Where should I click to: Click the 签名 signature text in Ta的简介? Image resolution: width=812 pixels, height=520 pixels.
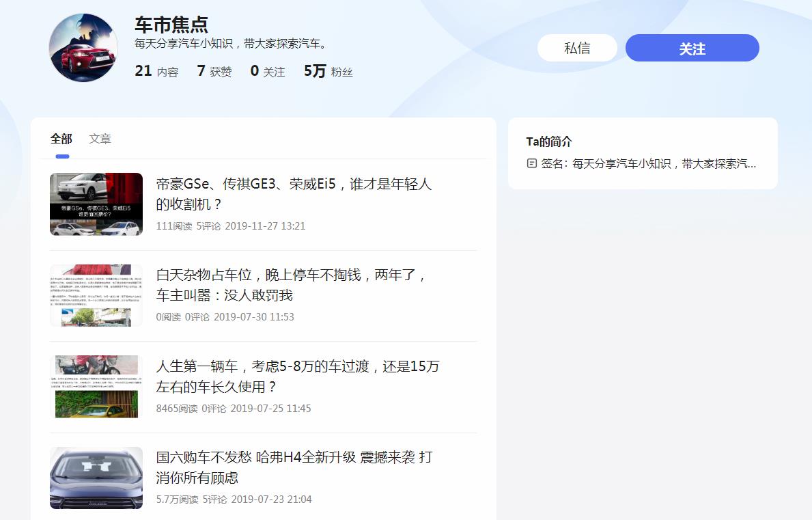(x=648, y=164)
